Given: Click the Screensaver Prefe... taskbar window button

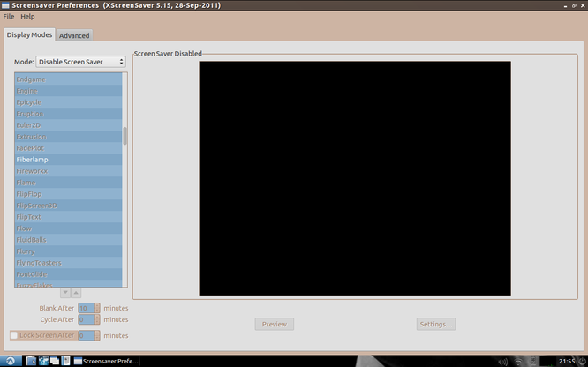Looking at the screenshot, I should click(x=106, y=361).
